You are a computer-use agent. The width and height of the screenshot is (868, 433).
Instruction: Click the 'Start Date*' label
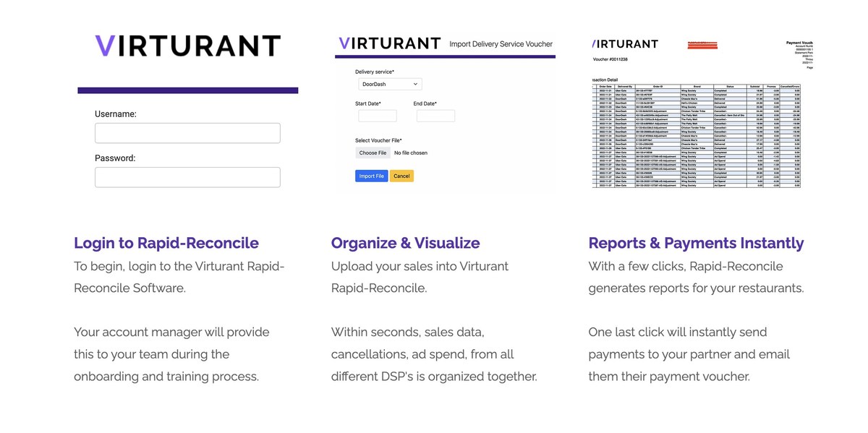point(368,103)
